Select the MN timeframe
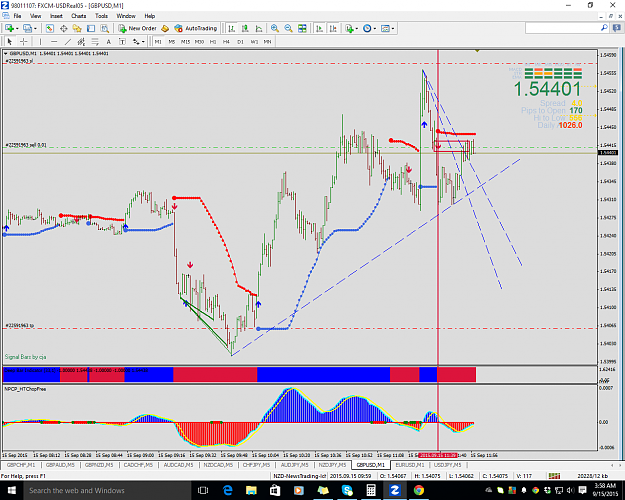Image resolution: width=625 pixels, height=500 pixels. click(267, 41)
